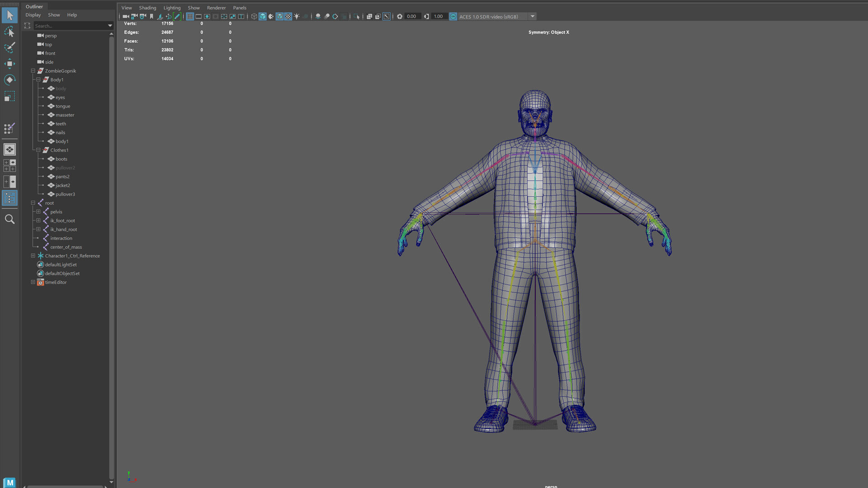Activate the Lasso select tool

9,32
